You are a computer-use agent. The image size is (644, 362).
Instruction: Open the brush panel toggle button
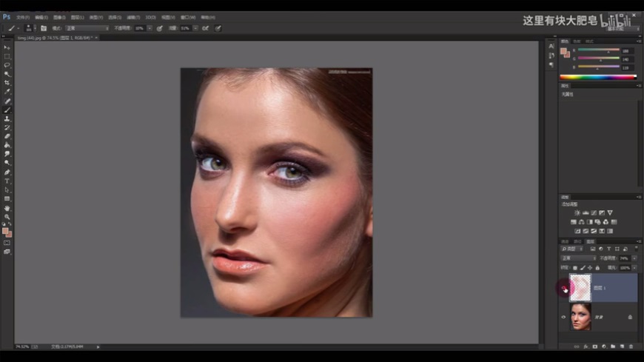[x=44, y=28]
